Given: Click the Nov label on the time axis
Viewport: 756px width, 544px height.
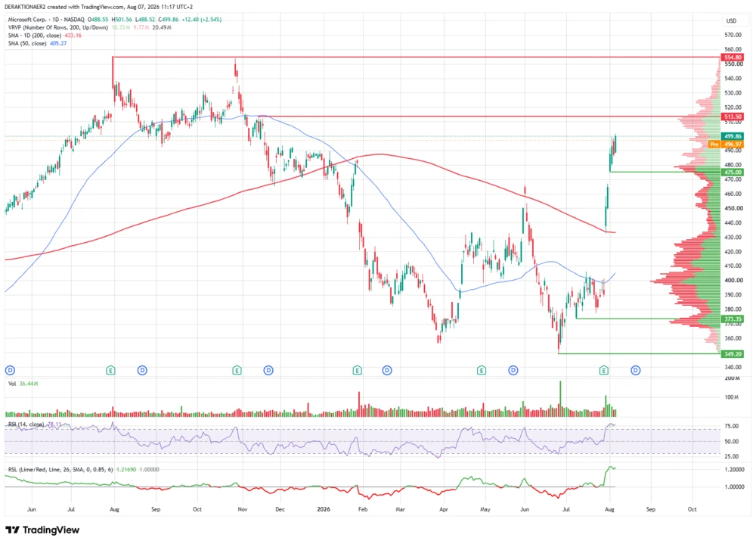Looking at the screenshot, I should click(x=243, y=509).
